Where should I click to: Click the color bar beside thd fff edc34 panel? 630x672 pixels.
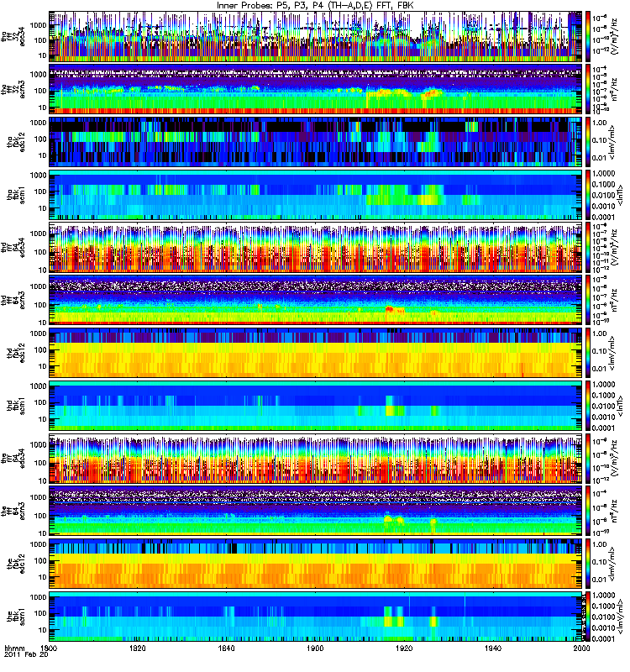tap(588, 247)
